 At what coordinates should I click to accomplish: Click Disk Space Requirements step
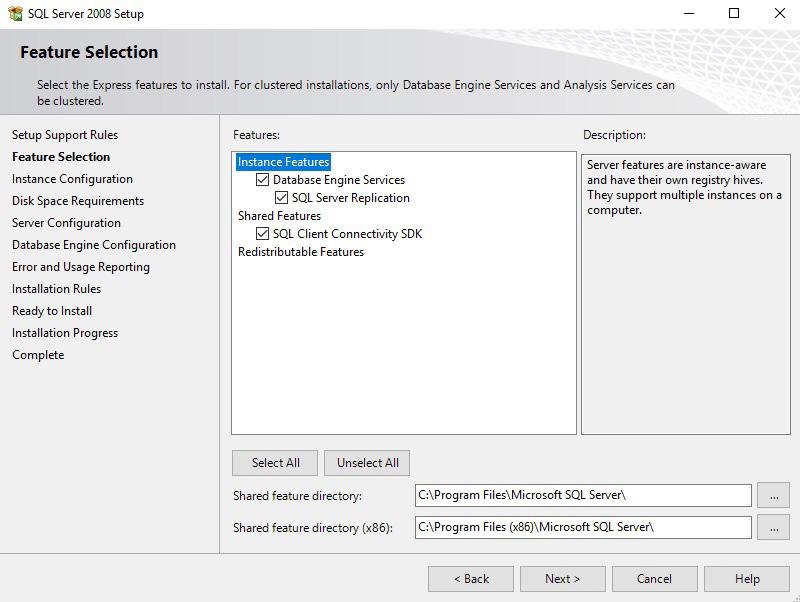click(x=78, y=201)
